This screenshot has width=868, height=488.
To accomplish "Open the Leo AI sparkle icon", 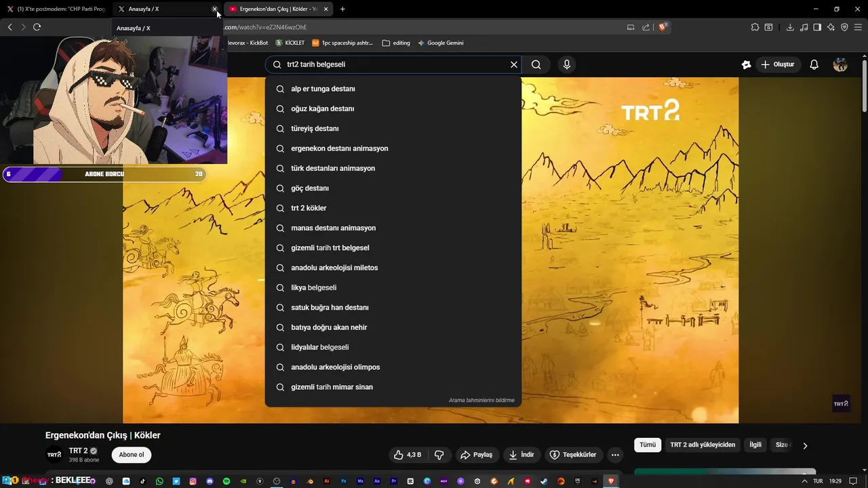I will [x=831, y=27].
